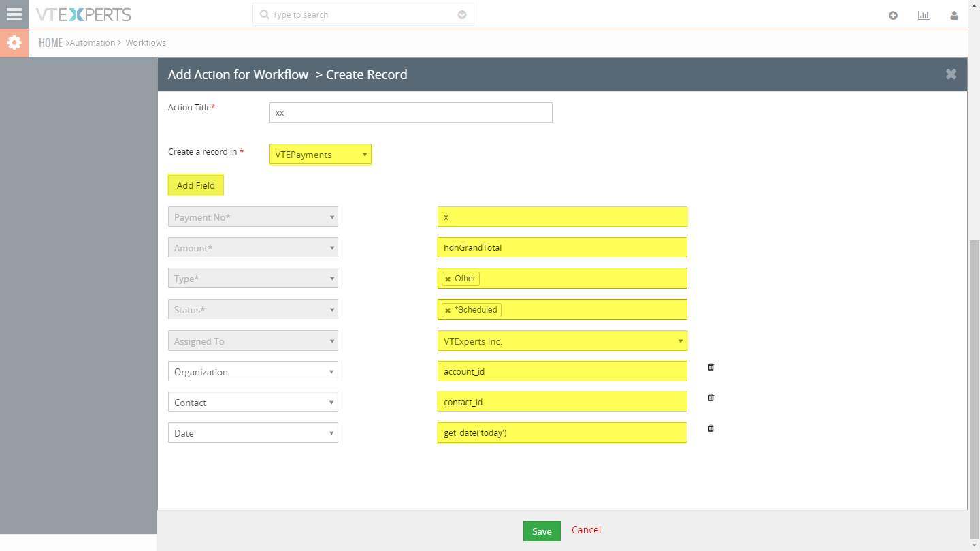Save the workflow action
The height and width of the screenshot is (551, 980).
pyautogui.click(x=542, y=531)
